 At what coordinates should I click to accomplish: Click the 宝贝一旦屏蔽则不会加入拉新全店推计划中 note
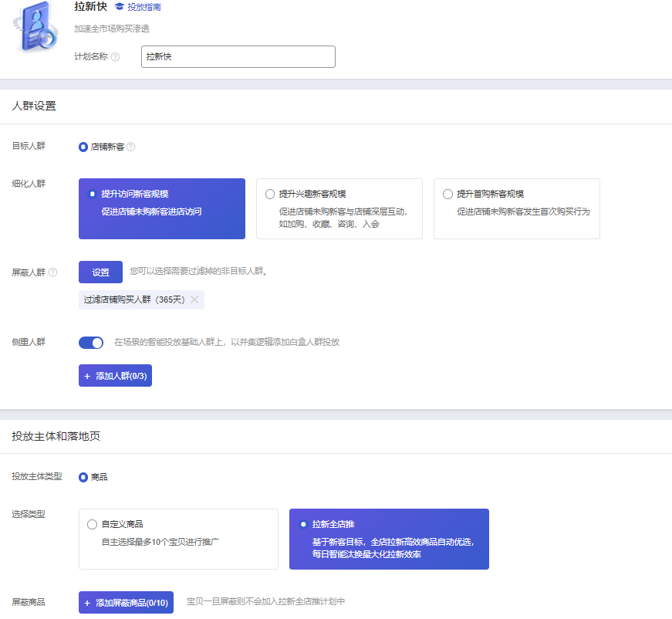pyautogui.click(x=265, y=601)
